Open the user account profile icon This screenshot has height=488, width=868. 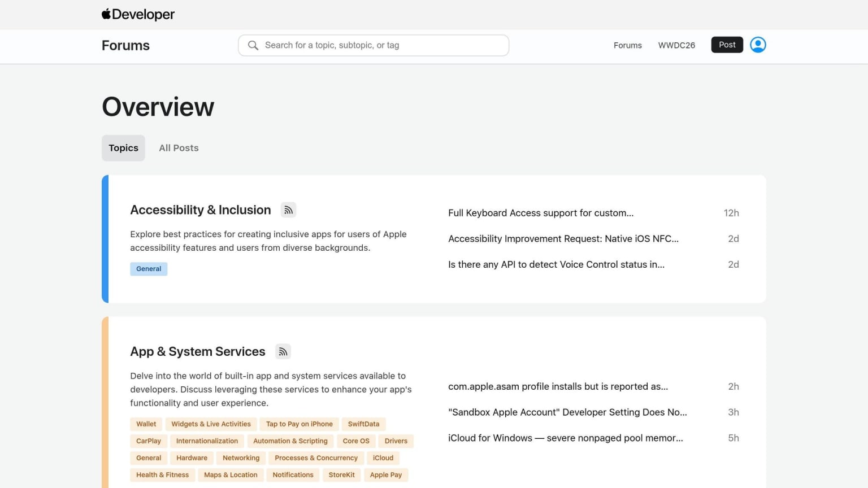758,45
